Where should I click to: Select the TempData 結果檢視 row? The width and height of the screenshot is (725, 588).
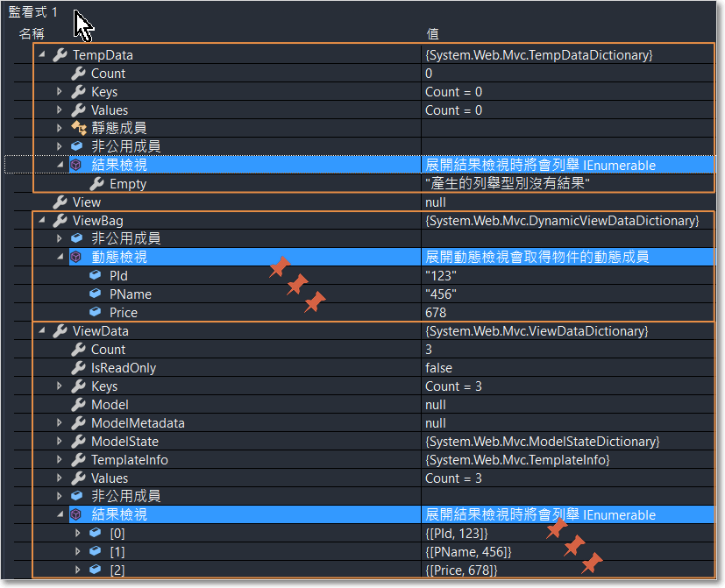[x=391, y=165]
